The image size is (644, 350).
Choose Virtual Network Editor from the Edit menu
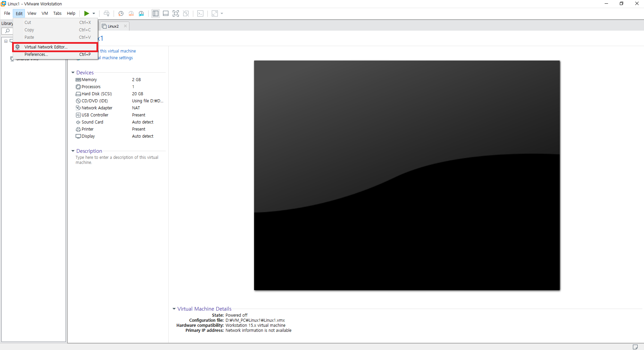(x=55, y=47)
